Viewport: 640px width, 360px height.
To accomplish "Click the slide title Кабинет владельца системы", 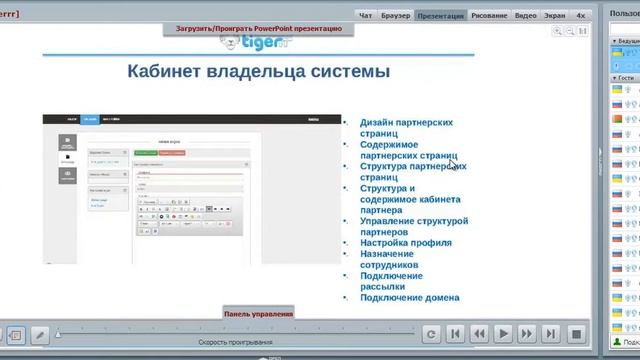I will click(x=259, y=71).
